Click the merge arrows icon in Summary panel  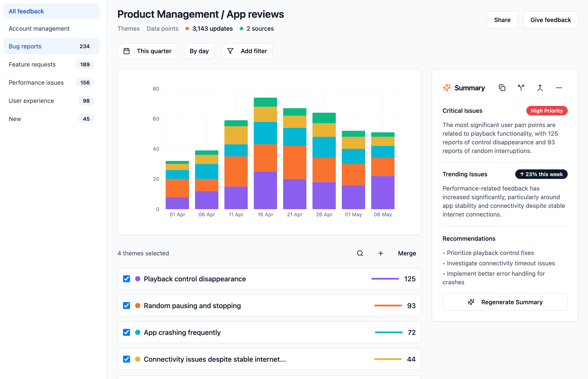pos(540,88)
